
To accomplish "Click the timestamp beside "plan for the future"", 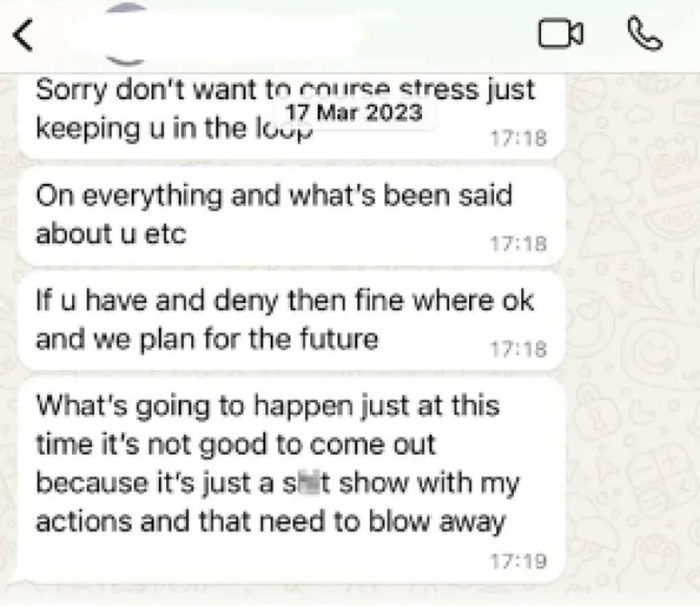I will (519, 349).
